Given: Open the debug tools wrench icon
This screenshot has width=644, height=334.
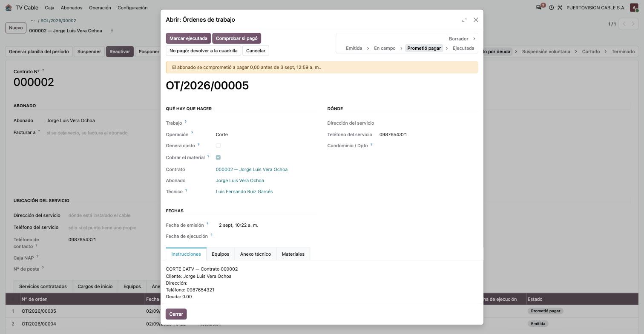Looking at the screenshot, I should [560, 8].
